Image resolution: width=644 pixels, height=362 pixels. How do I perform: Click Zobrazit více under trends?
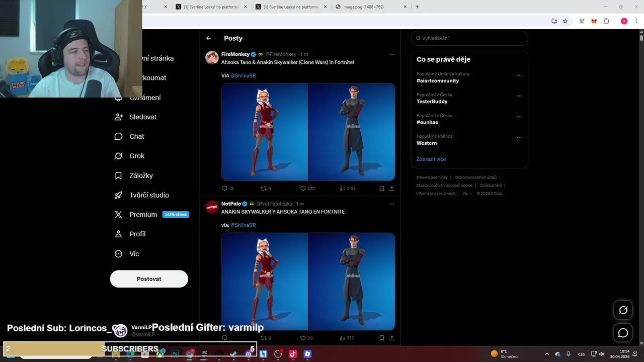(x=431, y=159)
